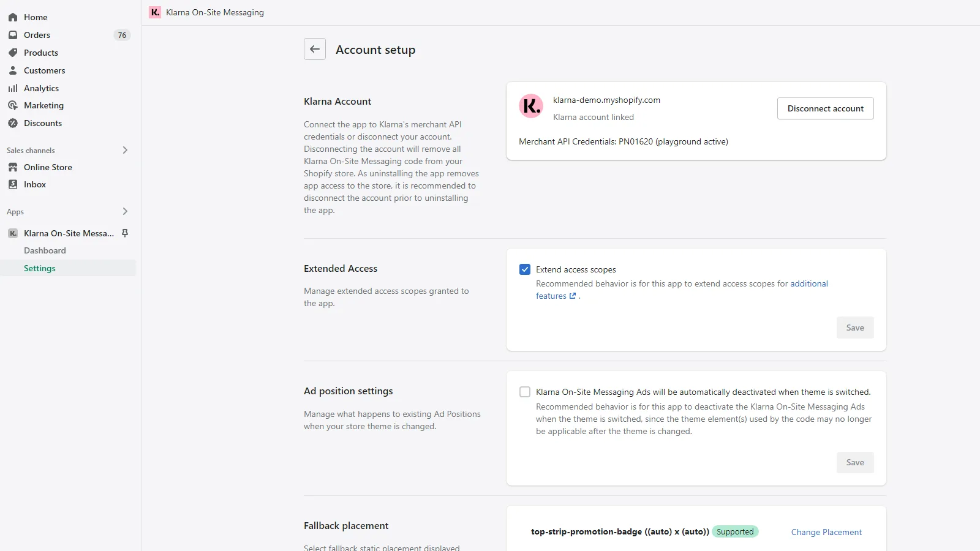This screenshot has height=551, width=980.
Task: Click the Sales channels heading
Action: [x=31, y=150]
